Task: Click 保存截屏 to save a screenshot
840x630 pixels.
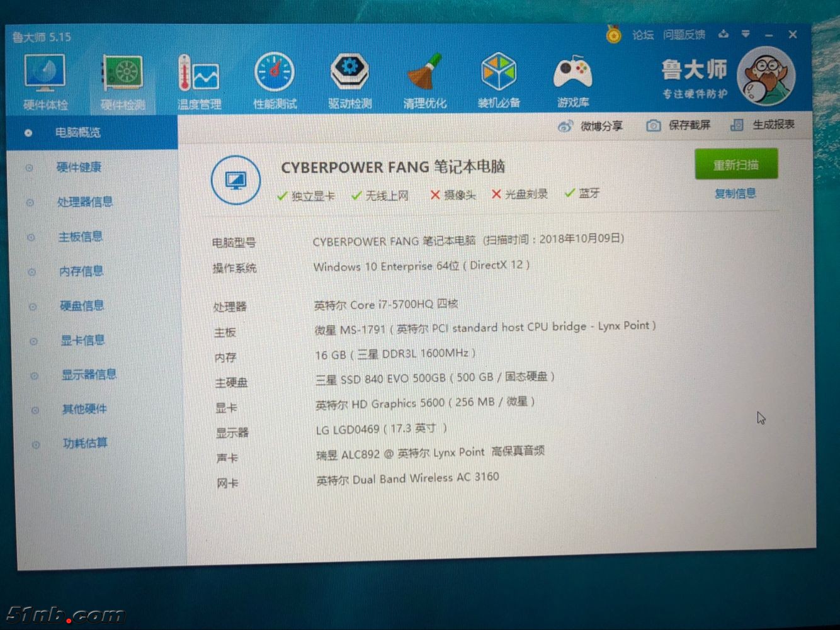Action: [679, 125]
